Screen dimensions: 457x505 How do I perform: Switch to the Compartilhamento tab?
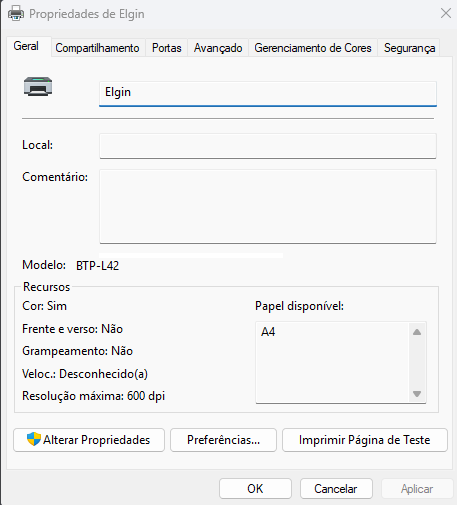coord(97,48)
